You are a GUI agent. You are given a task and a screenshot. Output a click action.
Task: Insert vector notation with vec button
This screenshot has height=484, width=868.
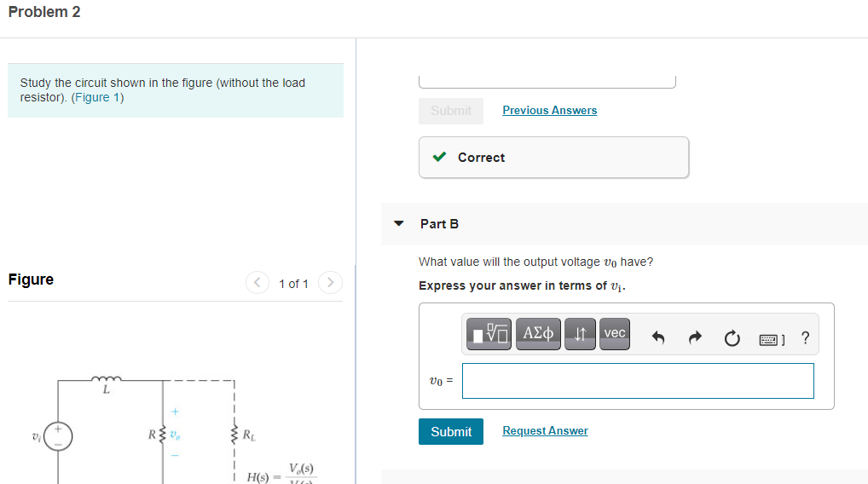click(x=615, y=333)
